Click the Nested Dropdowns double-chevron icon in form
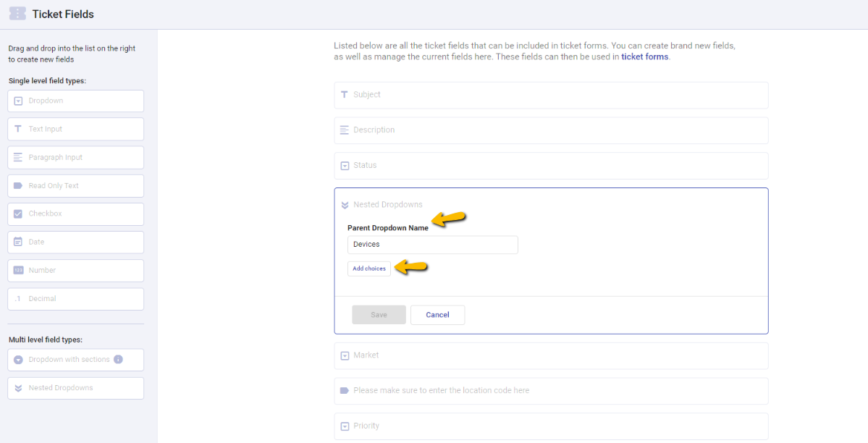868x443 pixels. tap(345, 205)
